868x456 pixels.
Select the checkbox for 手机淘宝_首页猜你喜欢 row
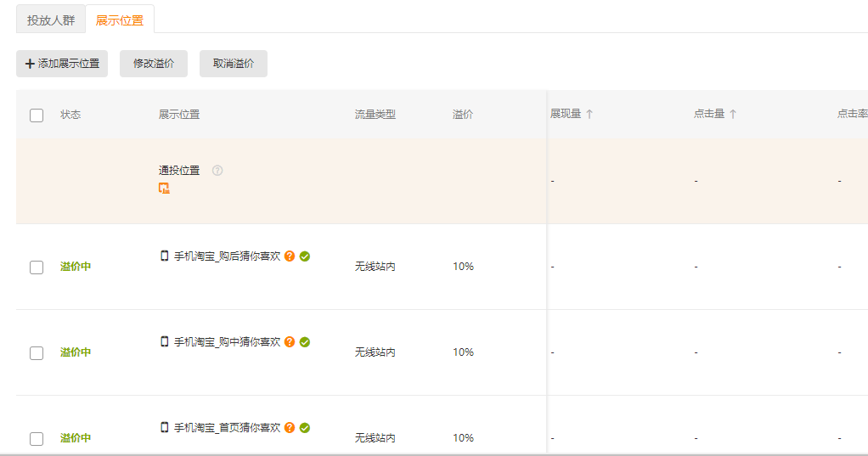(x=37, y=439)
